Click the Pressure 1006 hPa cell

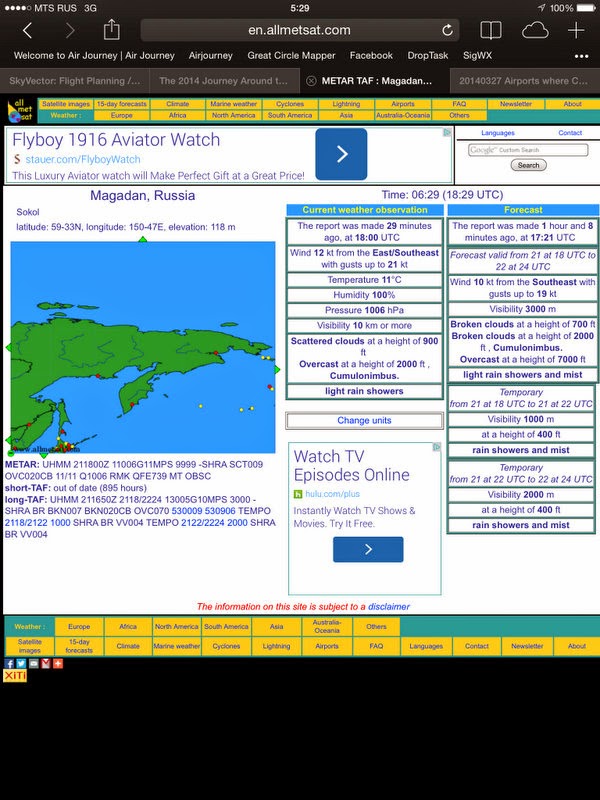point(364,310)
